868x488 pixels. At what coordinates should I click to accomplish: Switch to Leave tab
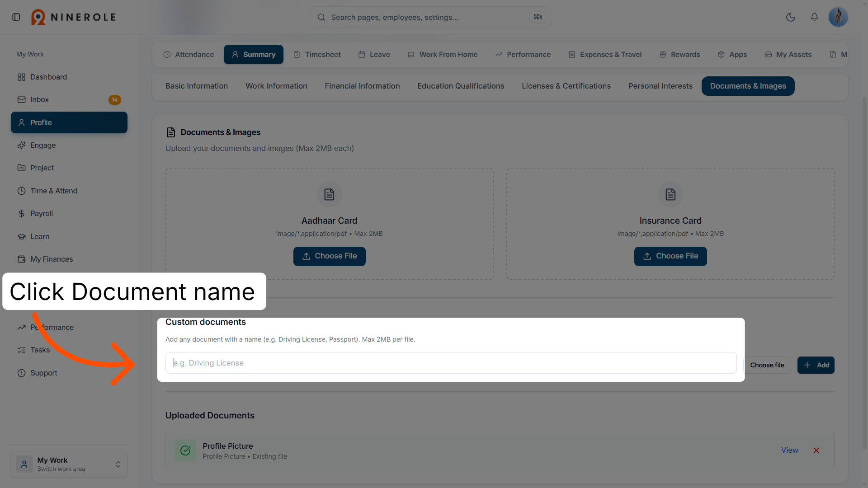(374, 54)
